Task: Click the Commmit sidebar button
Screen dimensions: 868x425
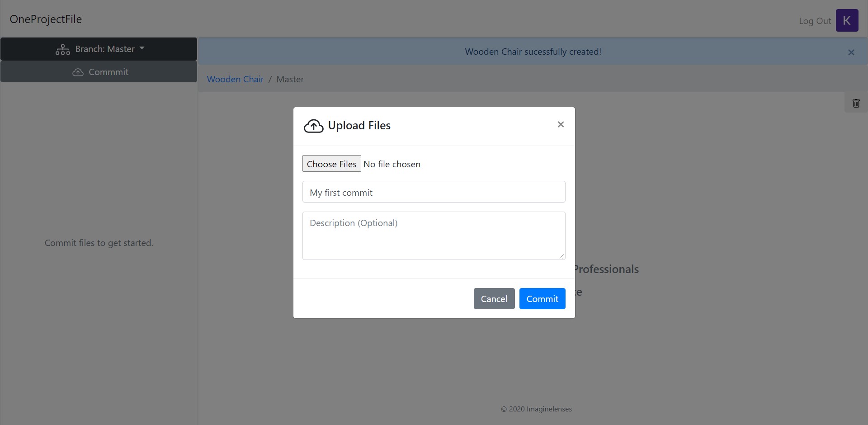Action: [x=99, y=72]
